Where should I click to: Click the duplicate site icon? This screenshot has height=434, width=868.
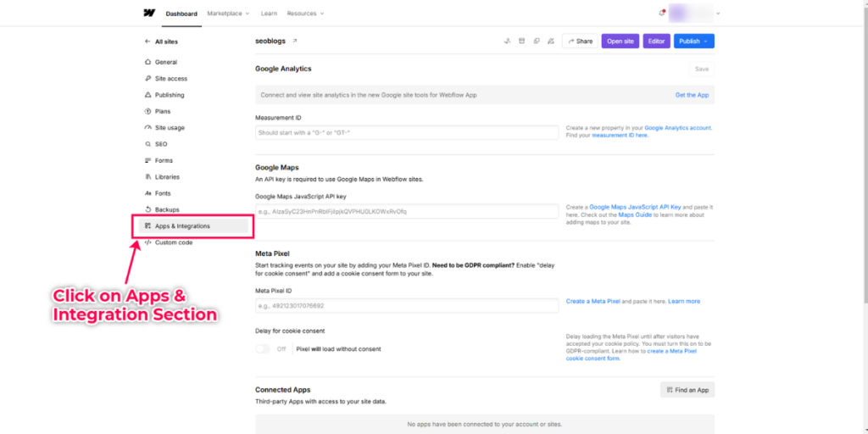(537, 41)
